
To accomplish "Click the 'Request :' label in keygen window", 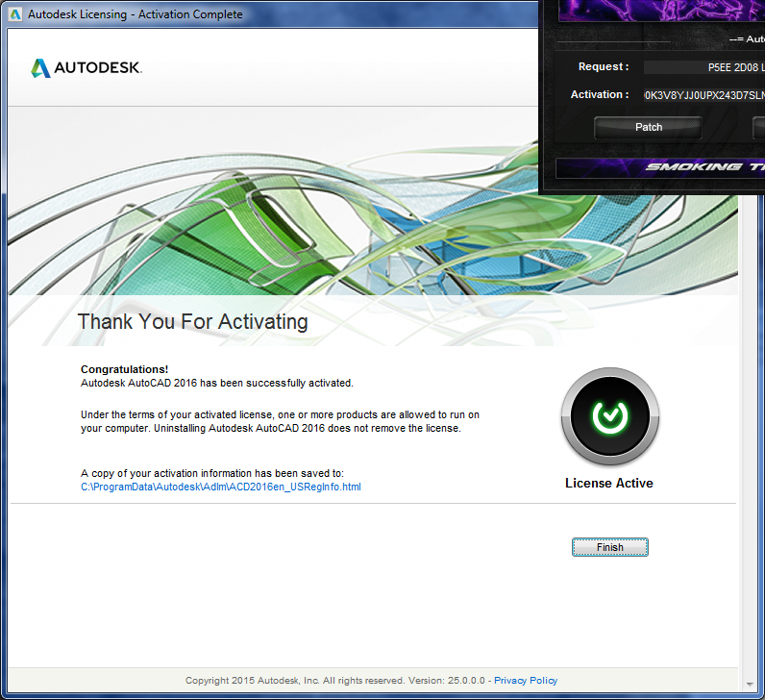I will click(x=604, y=67).
